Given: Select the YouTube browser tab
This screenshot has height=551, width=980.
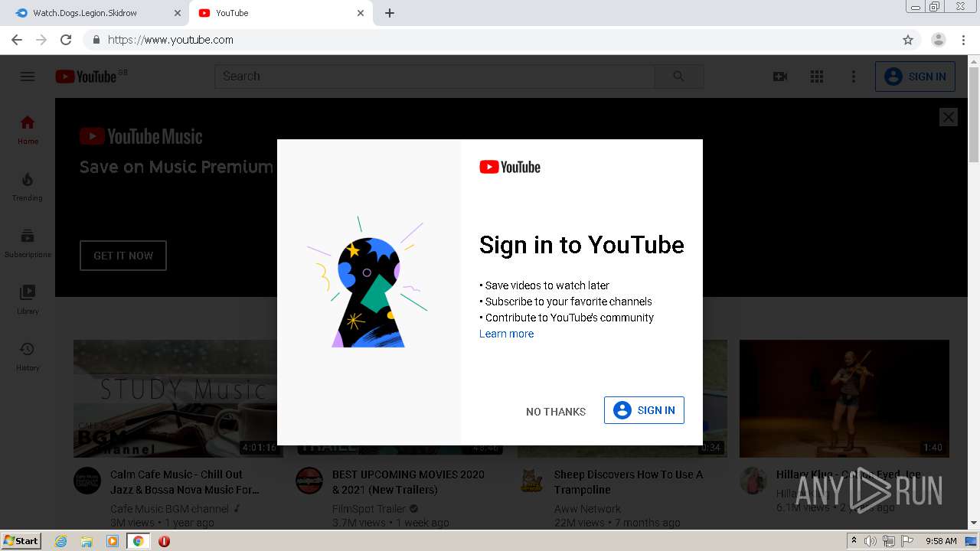Looking at the screenshot, I should tap(280, 13).
